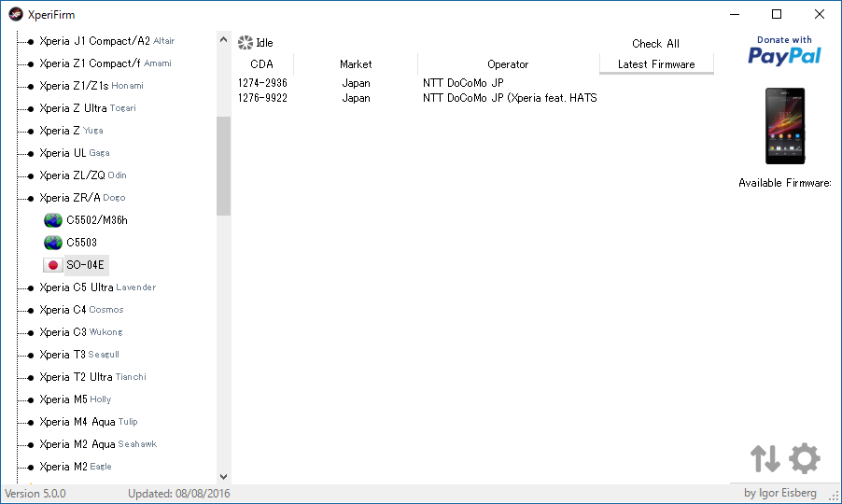Screen dimensions: 842x504
Task: Maximize the XperiFirm window
Action: point(777,15)
